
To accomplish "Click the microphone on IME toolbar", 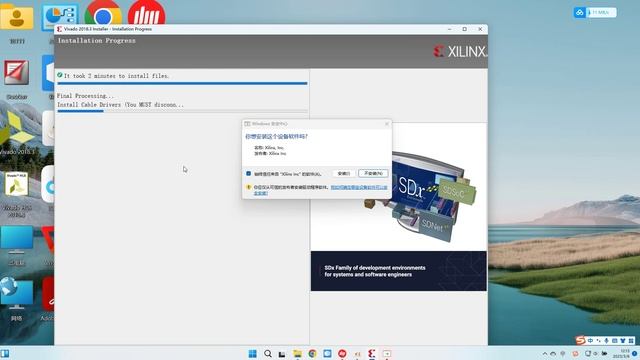I will pyautogui.click(x=607, y=340).
